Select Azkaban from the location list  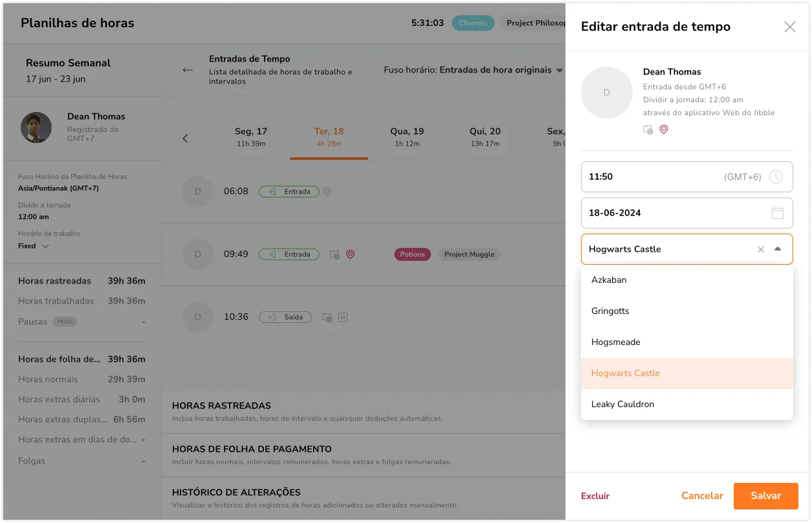click(x=687, y=280)
